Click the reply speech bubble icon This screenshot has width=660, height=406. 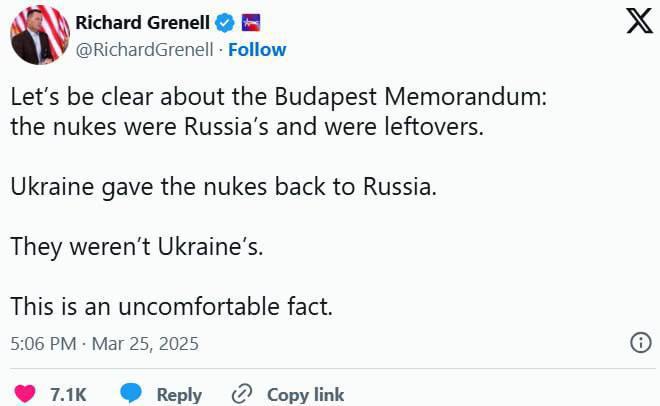pos(131,394)
